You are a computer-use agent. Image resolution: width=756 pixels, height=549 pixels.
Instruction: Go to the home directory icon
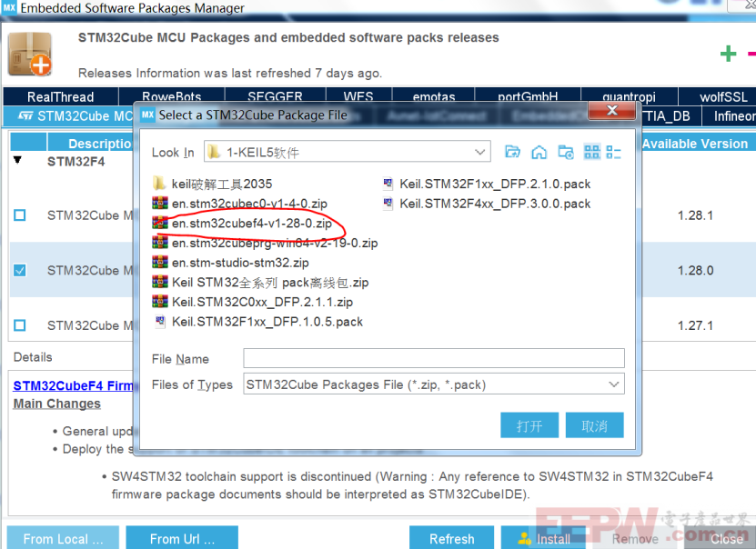(539, 152)
